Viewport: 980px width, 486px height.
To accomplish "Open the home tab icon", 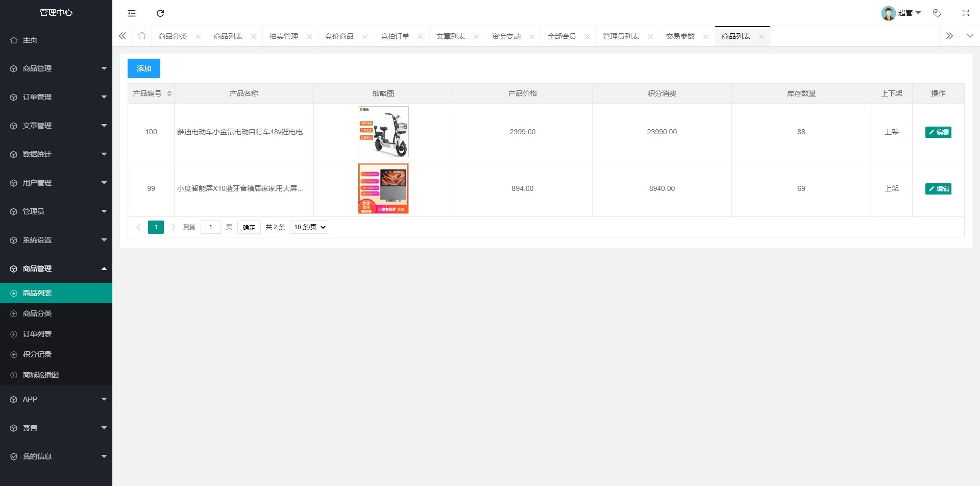I will [142, 36].
